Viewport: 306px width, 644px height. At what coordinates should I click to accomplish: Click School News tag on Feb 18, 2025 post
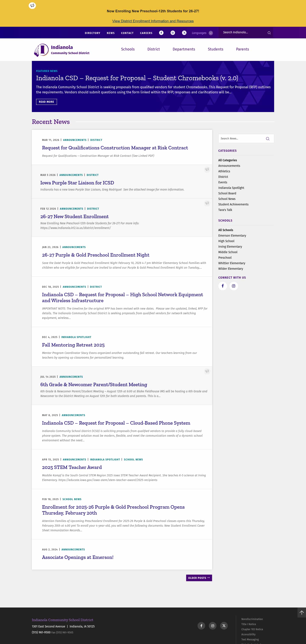coord(72,499)
